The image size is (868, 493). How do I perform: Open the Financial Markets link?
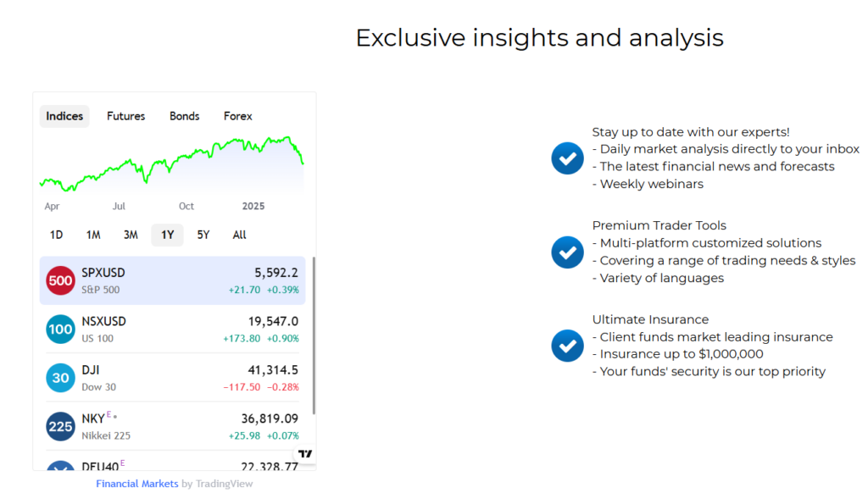click(136, 484)
